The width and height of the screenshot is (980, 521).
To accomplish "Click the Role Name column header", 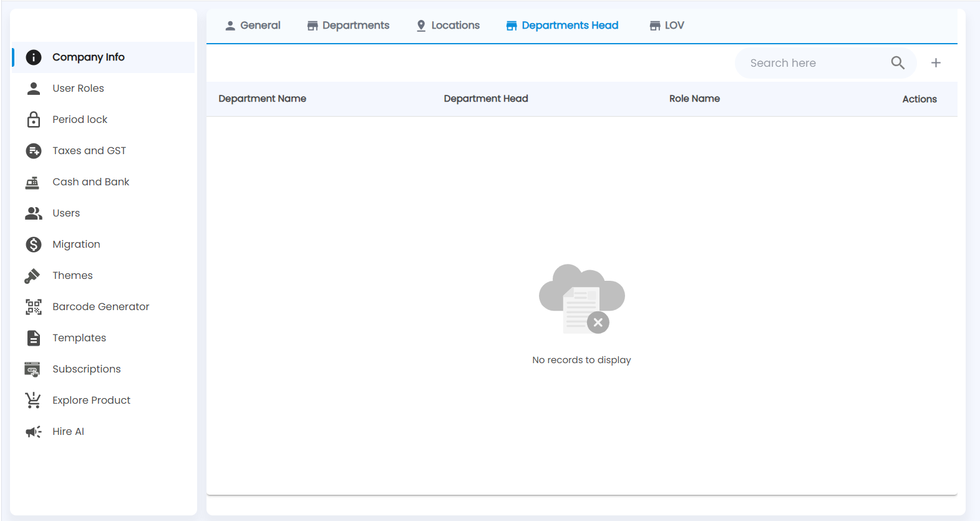I will point(694,99).
